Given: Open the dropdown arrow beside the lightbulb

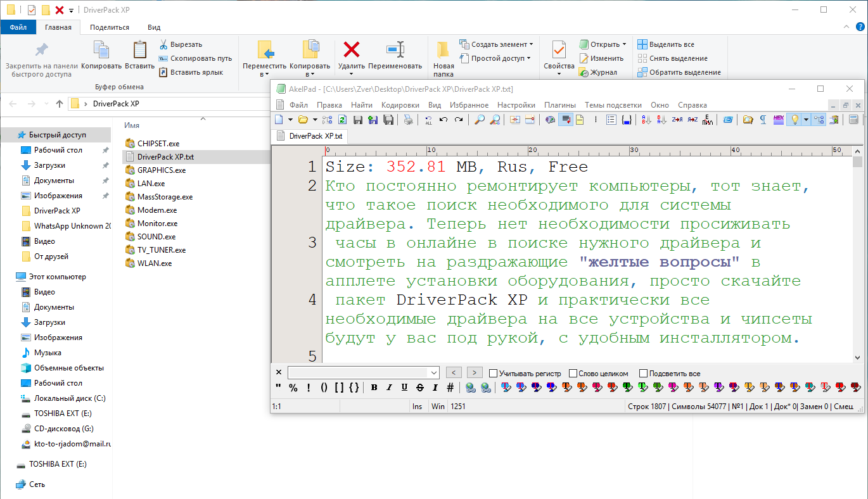Looking at the screenshot, I should [x=806, y=119].
